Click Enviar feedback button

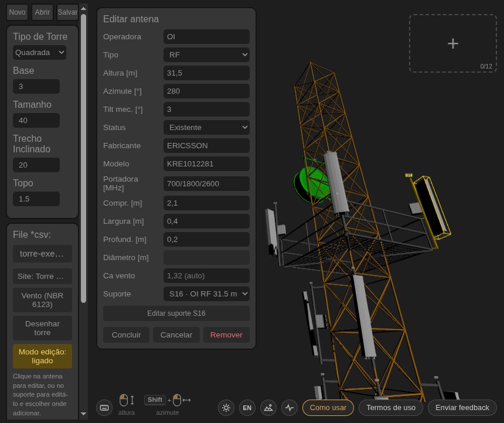tap(462, 408)
